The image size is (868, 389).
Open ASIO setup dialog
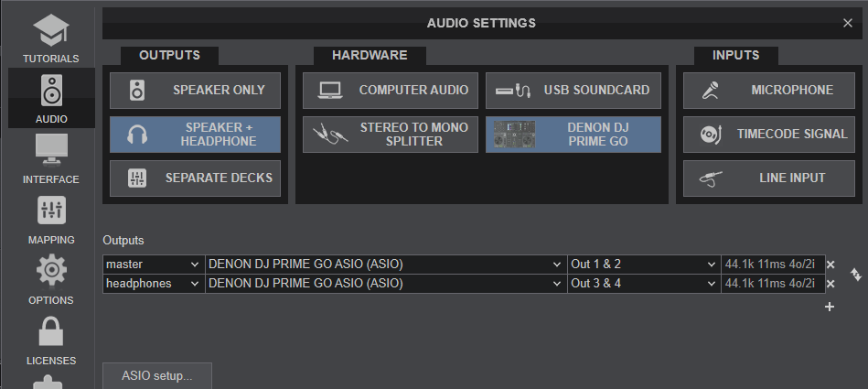tap(157, 376)
